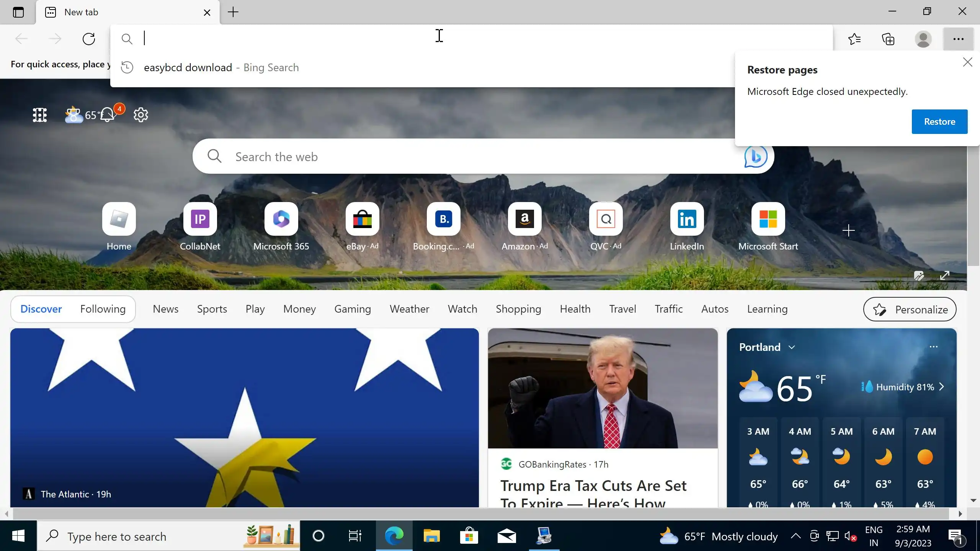Open the notifications bell with badge 4

click(x=108, y=115)
